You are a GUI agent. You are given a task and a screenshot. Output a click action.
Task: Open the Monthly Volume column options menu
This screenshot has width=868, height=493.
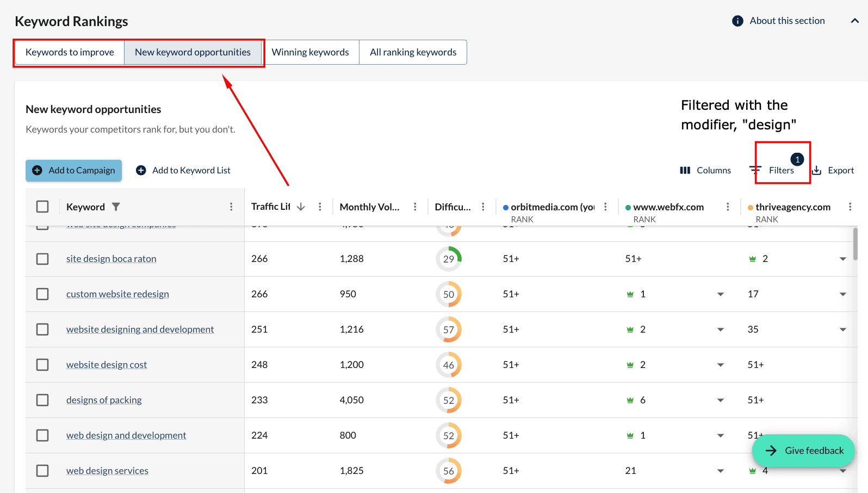415,207
